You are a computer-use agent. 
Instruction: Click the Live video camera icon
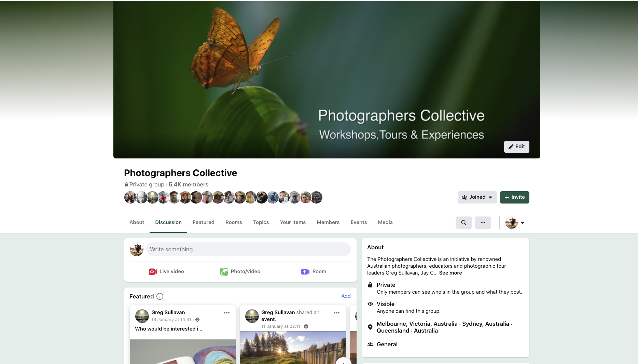click(153, 272)
